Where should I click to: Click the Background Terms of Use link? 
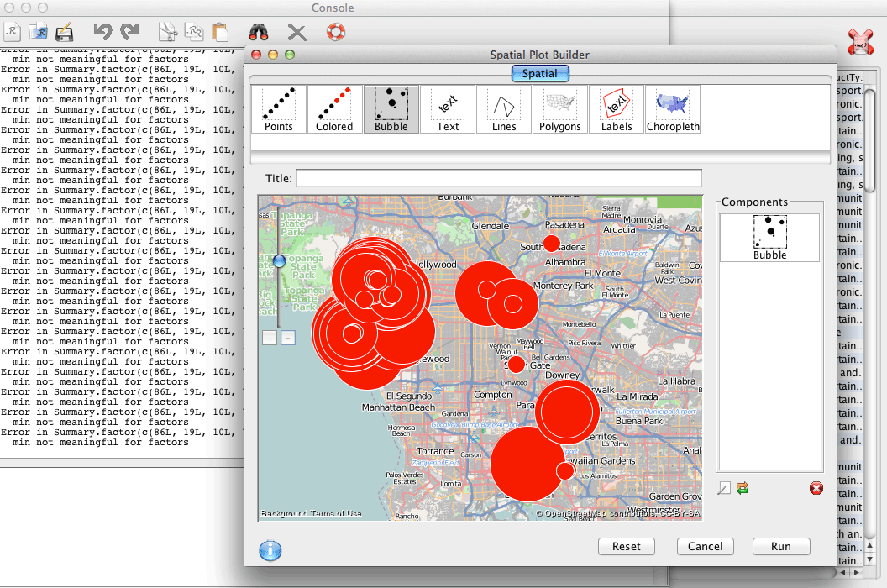[x=311, y=513]
